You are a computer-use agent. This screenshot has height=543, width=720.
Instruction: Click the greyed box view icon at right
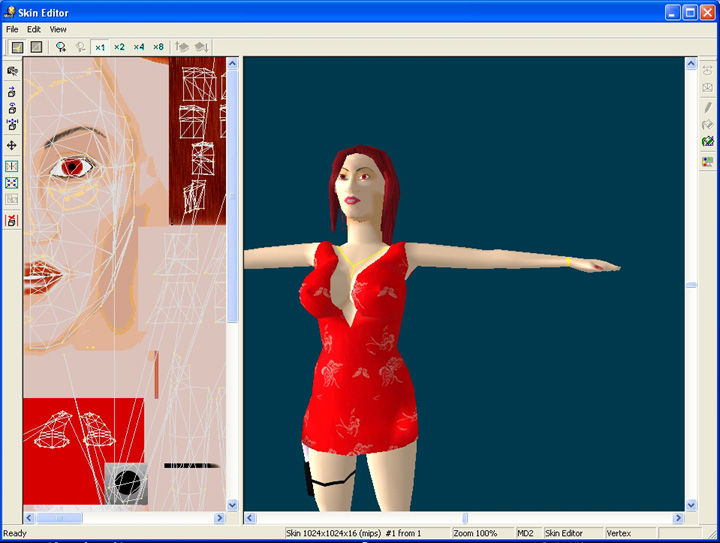708,88
